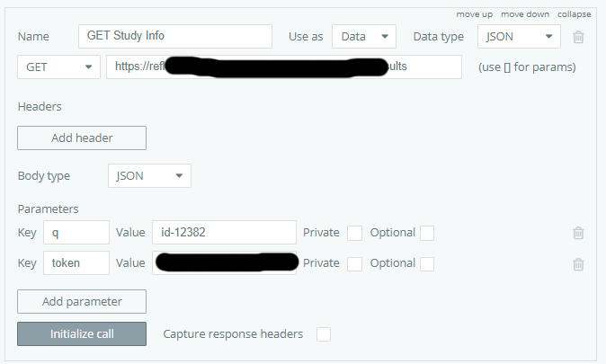Open the Data type JSON dropdown

pos(519,37)
